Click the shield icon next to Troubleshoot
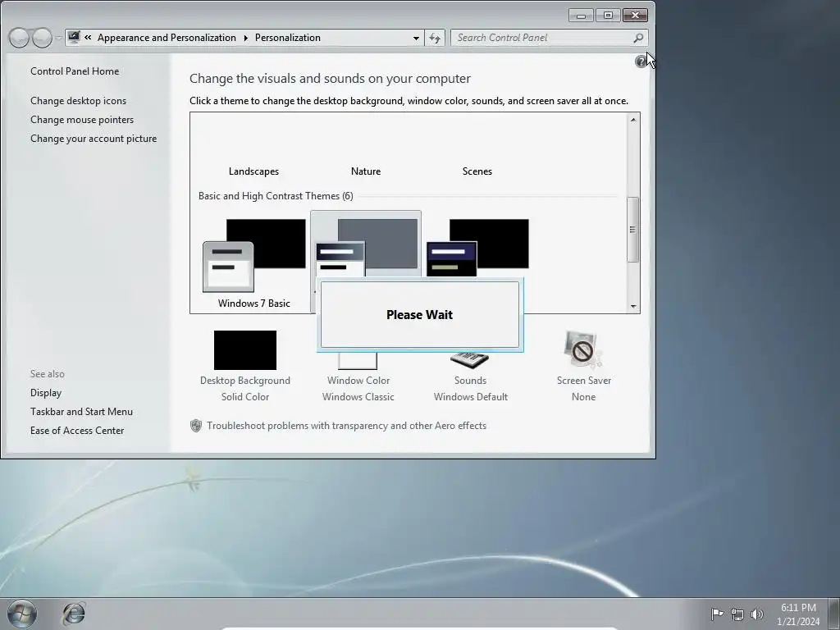 [x=195, y=426]
